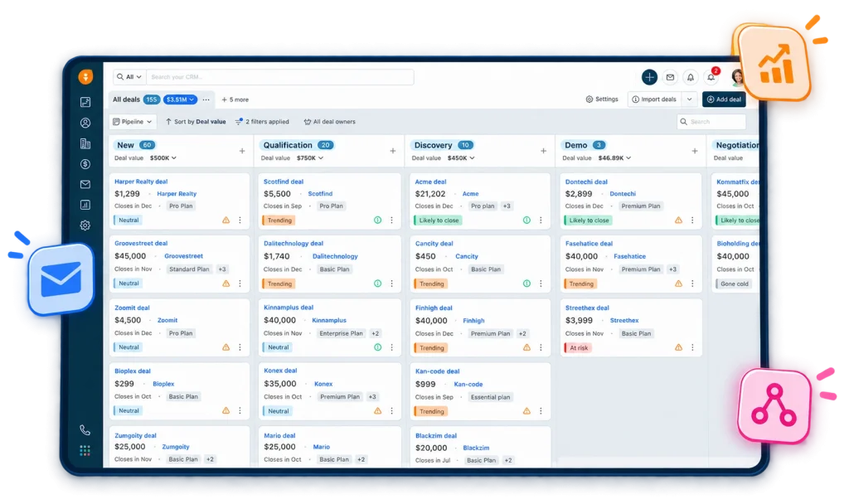Open the email icon in left sidebar
The width and height of the screenshot is (849, 504).
pos(85,185)
